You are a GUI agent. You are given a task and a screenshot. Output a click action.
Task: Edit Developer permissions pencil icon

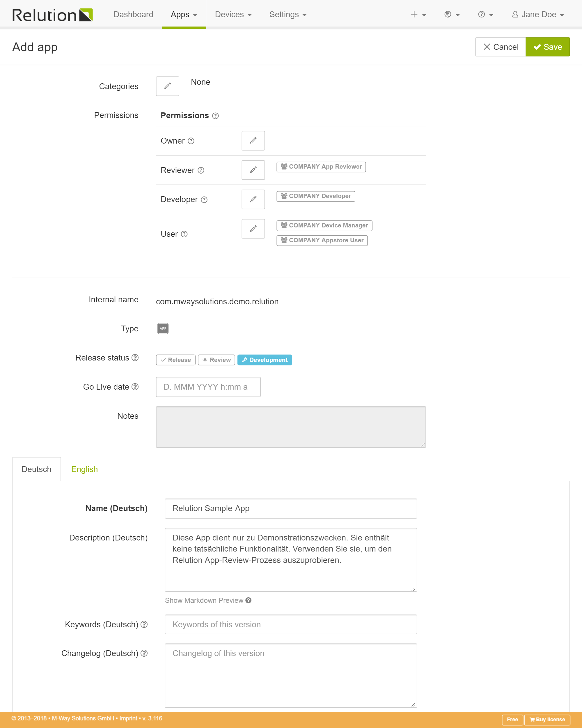click(253, 199)
